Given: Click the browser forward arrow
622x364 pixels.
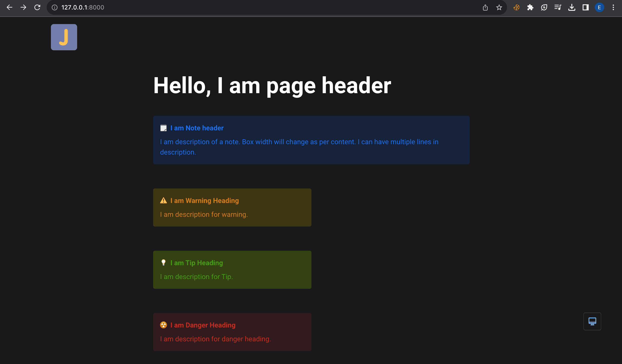Looking at the screenshot, I should (x=23, y=7).
